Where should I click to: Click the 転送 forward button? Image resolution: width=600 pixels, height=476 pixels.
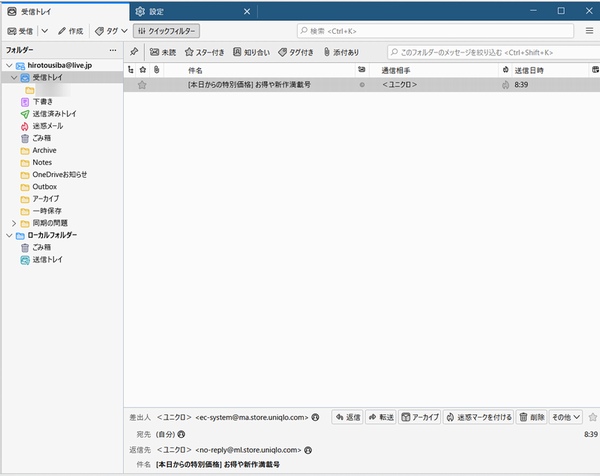click(381, 417)
